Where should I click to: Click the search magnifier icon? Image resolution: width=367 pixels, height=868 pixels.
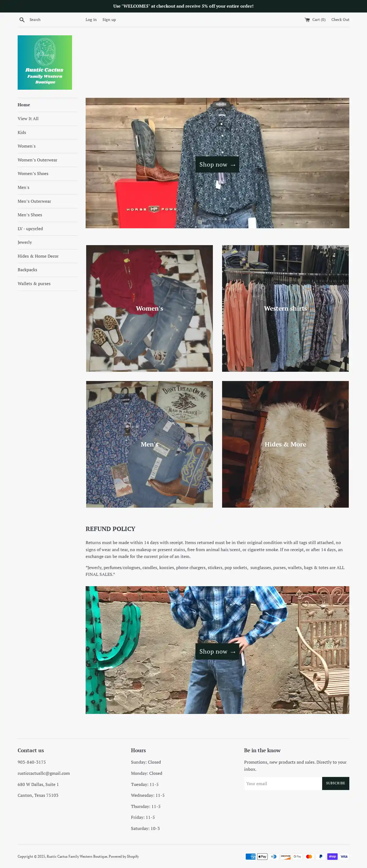pyautogui.click(x=22, y=20)
